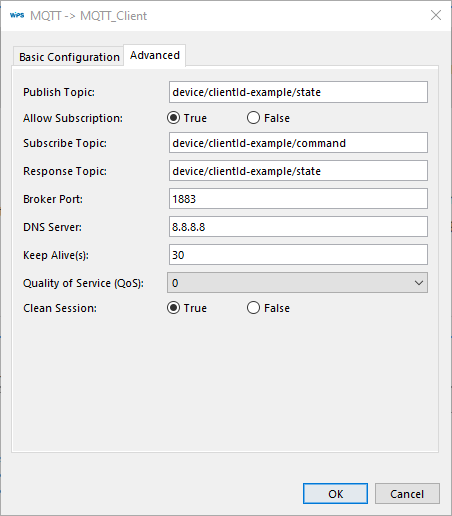Image resolution: width=452 pixels, height=516 pixels.
Task: Click the Keep Alive(s) label
Action: (56, 255)
